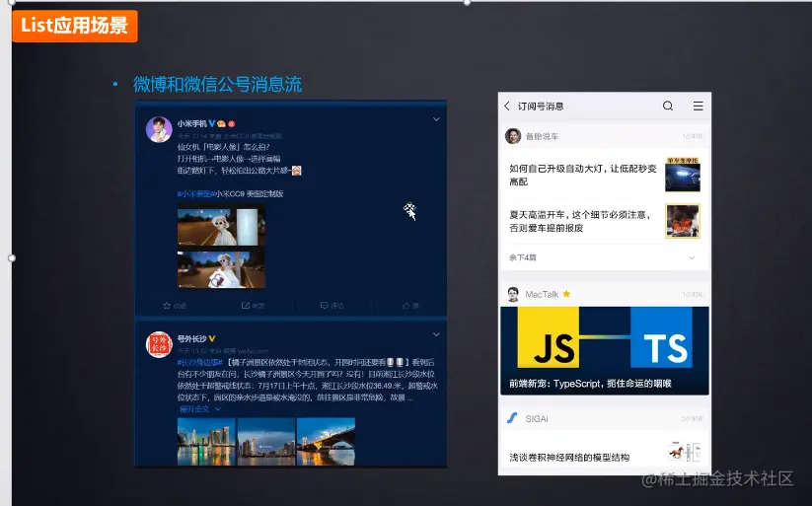View the first photo in 小米手机 post
Screen dimensions: 812x506
point(221,227)
